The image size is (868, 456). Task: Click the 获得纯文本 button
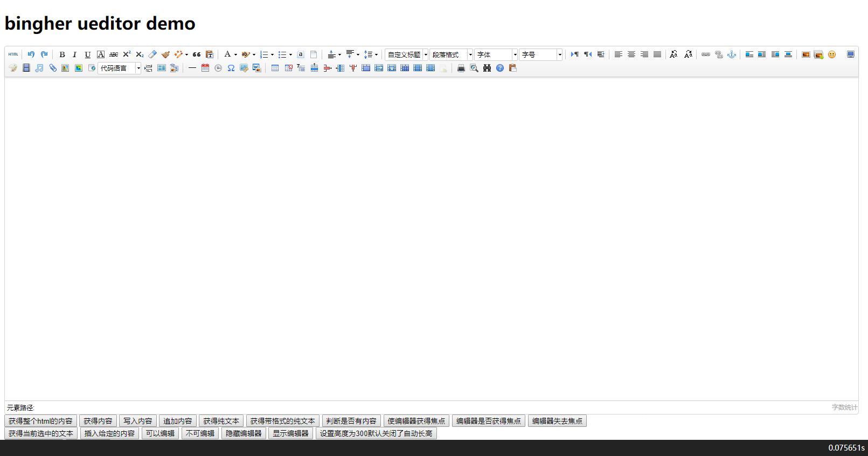point(221,421)
